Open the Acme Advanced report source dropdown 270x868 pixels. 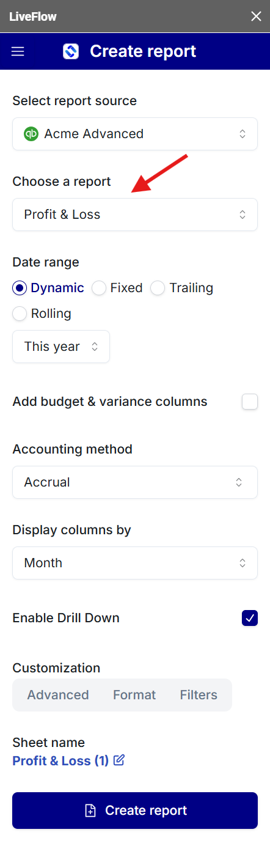[x=135, y=134]
